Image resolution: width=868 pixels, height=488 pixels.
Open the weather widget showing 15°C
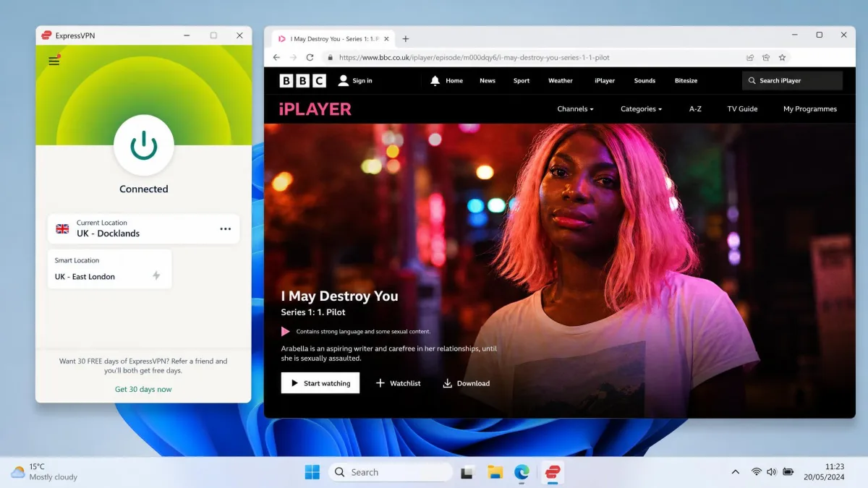pyautogui.click(x=44, y=472)
